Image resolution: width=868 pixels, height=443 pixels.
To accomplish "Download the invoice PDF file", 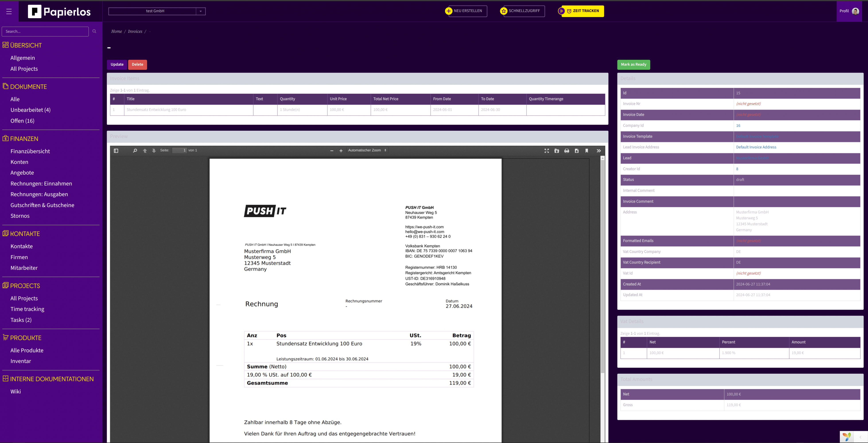I will coord(577,151).
